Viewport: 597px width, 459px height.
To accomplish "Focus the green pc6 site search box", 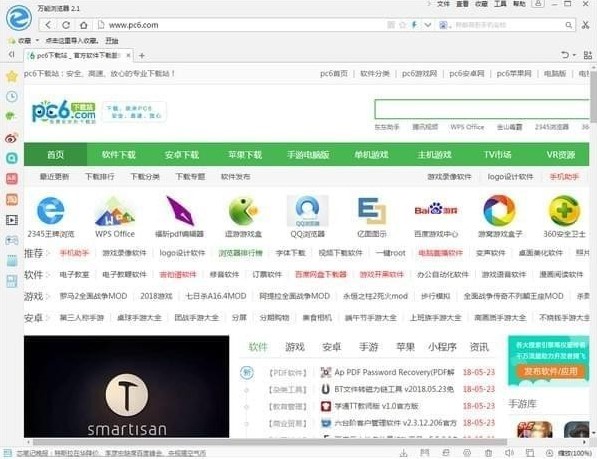I will (x=482, y=109).
